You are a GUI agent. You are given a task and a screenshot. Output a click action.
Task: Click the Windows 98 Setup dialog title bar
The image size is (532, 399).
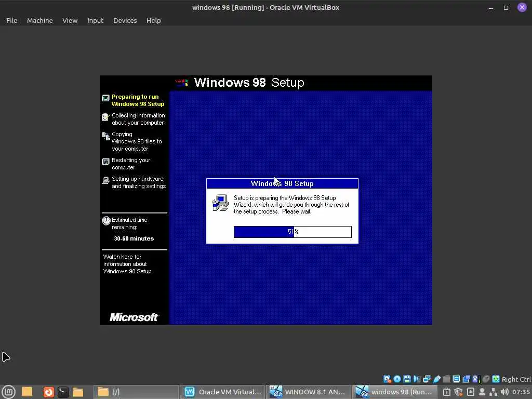click(x=282, y=183)
